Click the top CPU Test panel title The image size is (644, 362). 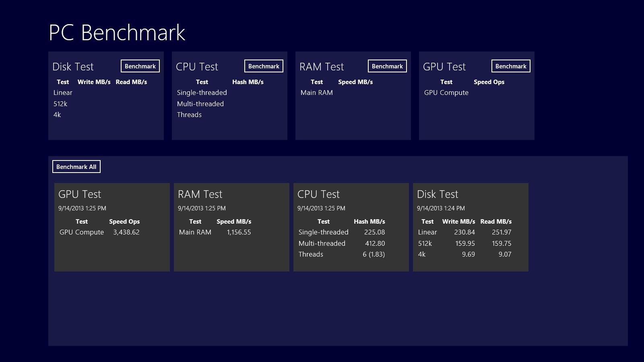197,67
